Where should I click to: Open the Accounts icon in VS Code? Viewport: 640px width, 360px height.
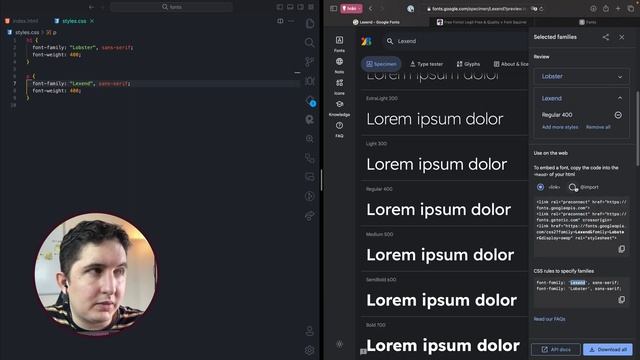pyautogui.click(x=310, y=331)
